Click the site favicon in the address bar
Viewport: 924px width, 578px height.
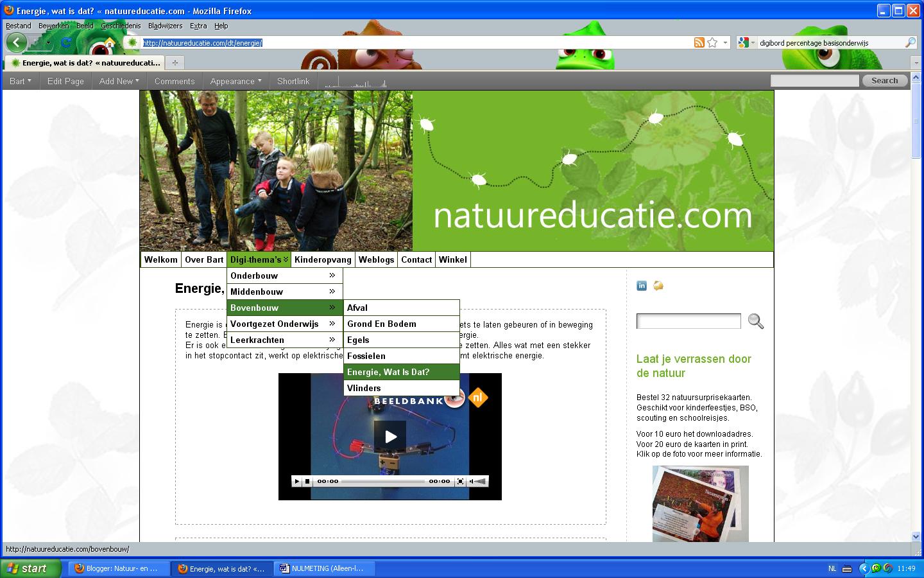click(x=132, y=43)
